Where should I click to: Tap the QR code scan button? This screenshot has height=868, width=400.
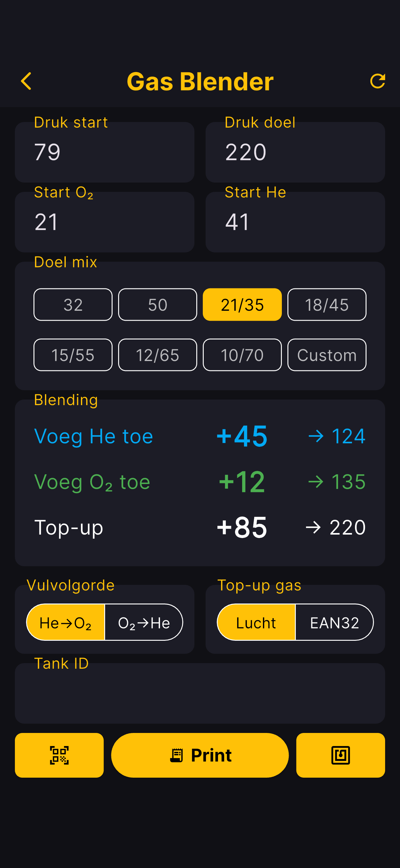point(59,755)
